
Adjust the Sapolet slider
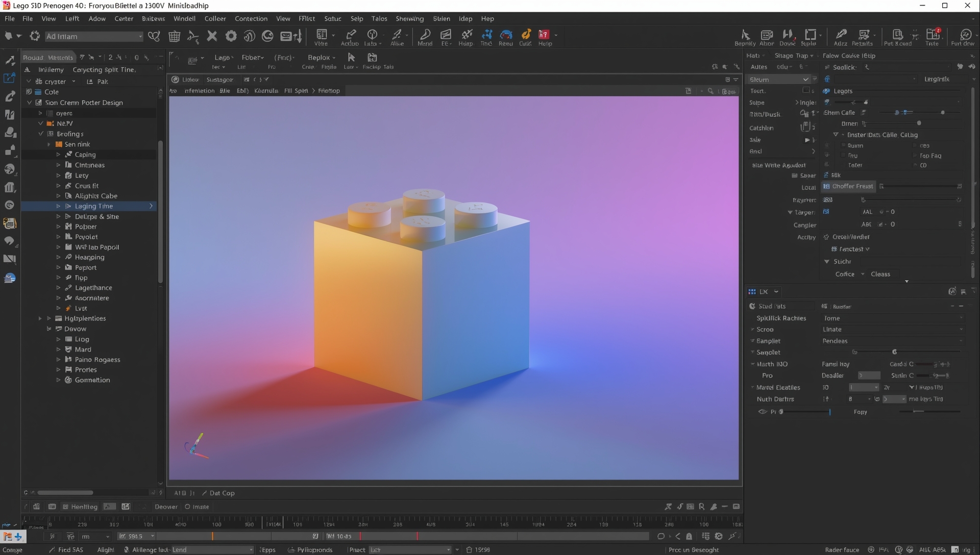point(894,352)
